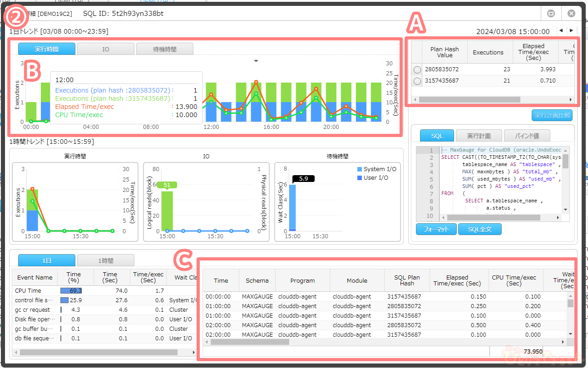Click the next date arrow icon
This screenshot has width=588, height=368.
(x=571, y=30)
